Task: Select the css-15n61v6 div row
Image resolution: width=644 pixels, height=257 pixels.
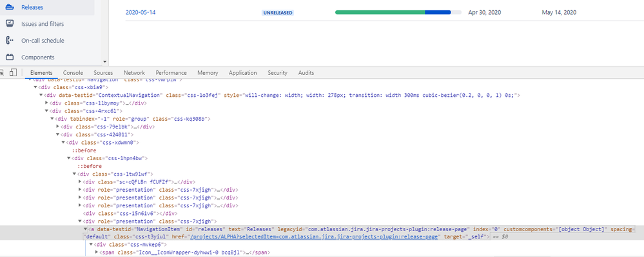Action: tap(130, 213)
